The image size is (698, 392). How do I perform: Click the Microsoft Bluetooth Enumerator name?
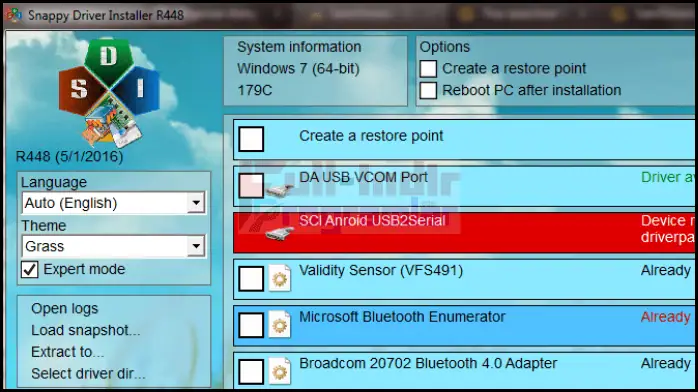[402, 317]
